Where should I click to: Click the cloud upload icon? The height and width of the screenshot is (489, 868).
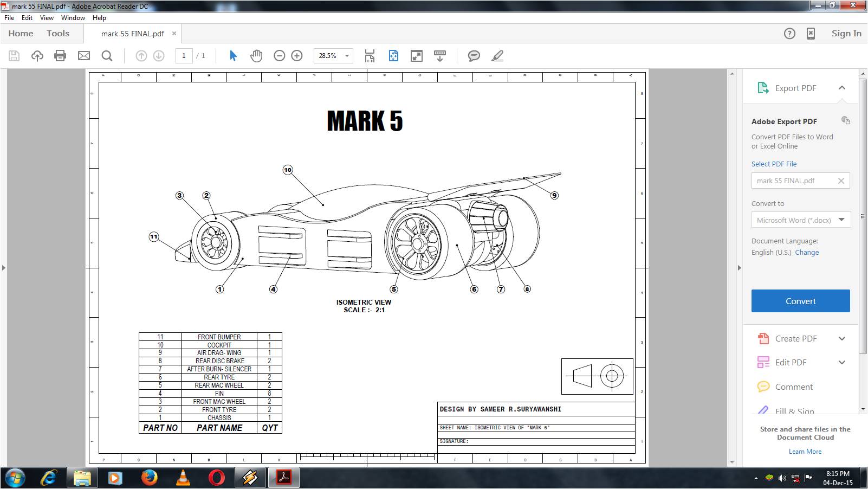(37, 55)
